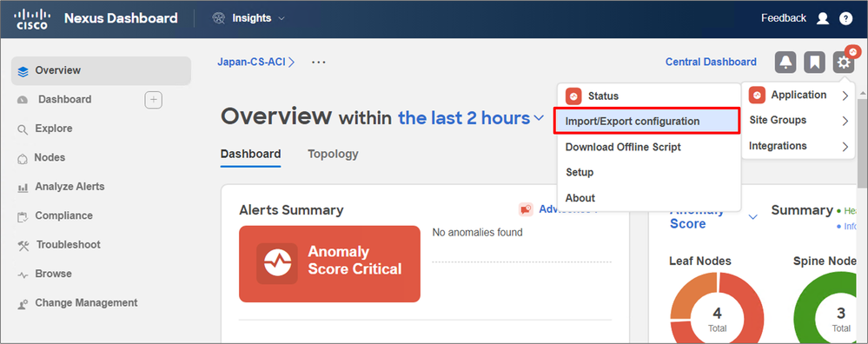
Task: Open the help question mark icon
Action: (846, 18)
